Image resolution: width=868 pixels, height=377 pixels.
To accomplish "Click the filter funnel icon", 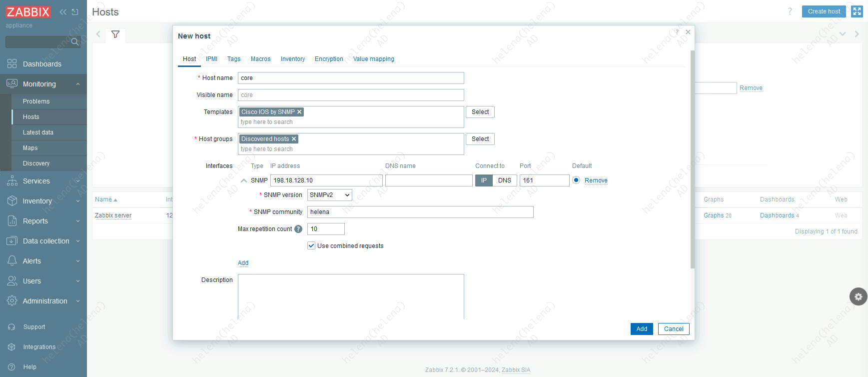I will (x=115, y=34).
